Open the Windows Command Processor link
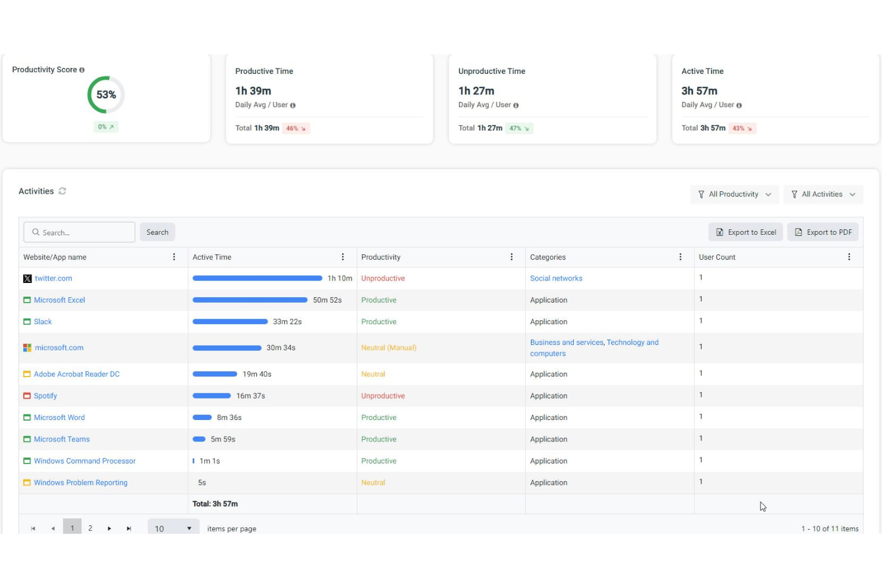882x588 pixels. [x=85, y=461]
